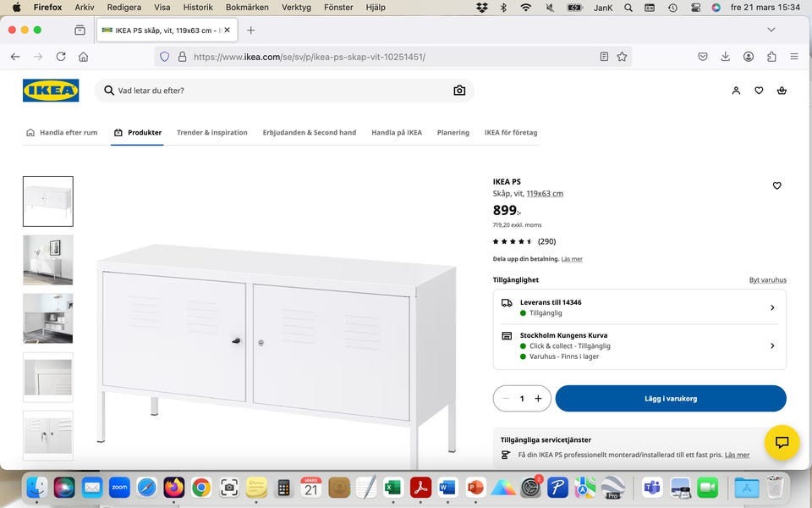
Task: Click the Vad letar du efter search field
Action: 284,91
